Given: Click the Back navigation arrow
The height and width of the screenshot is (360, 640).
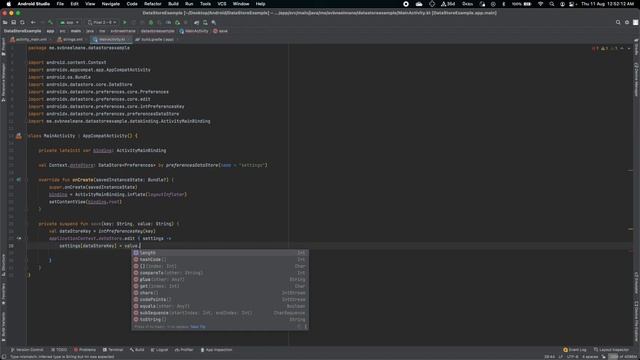Looking at the screenshot, I should pos(33,22).
